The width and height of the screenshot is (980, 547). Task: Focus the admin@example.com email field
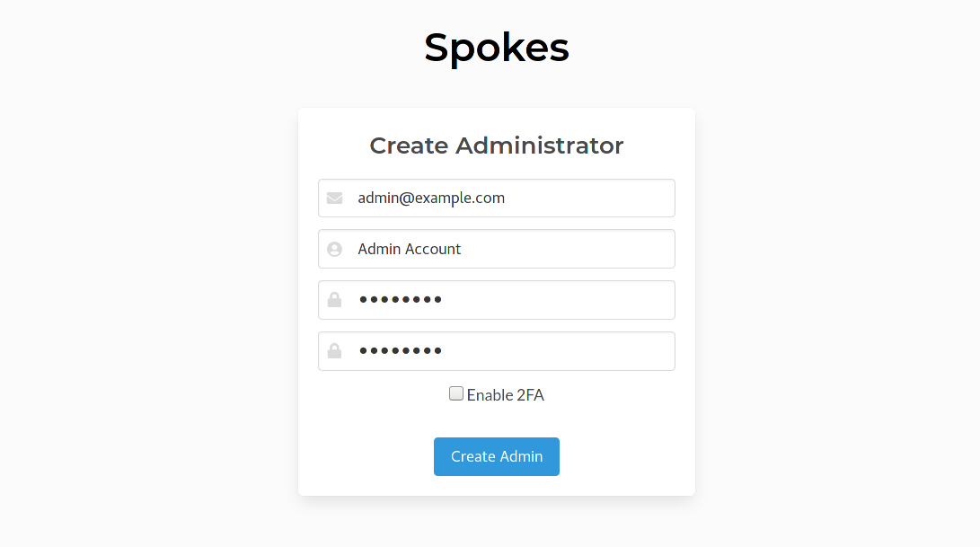tap(496, 199)
